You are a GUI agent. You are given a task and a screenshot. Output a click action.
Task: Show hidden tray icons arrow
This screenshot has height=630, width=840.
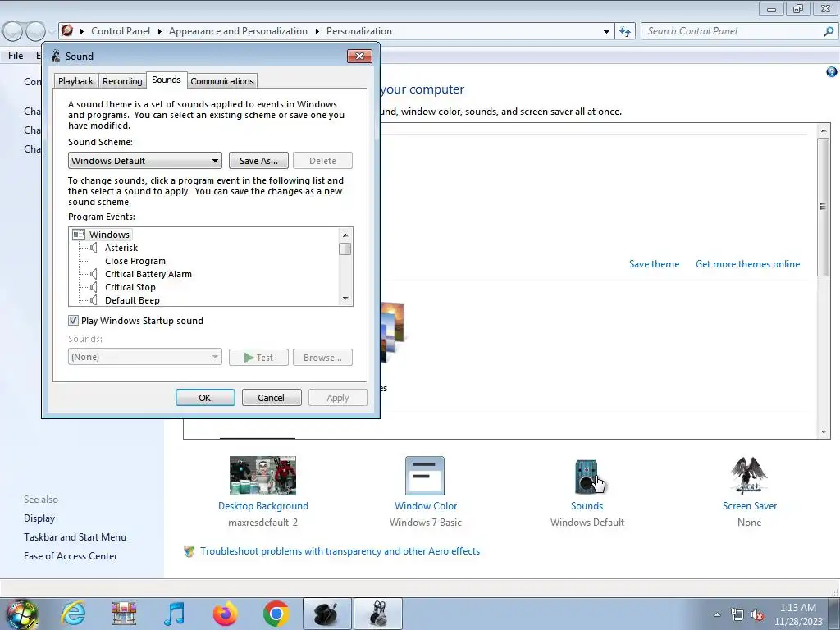point(717,614)
